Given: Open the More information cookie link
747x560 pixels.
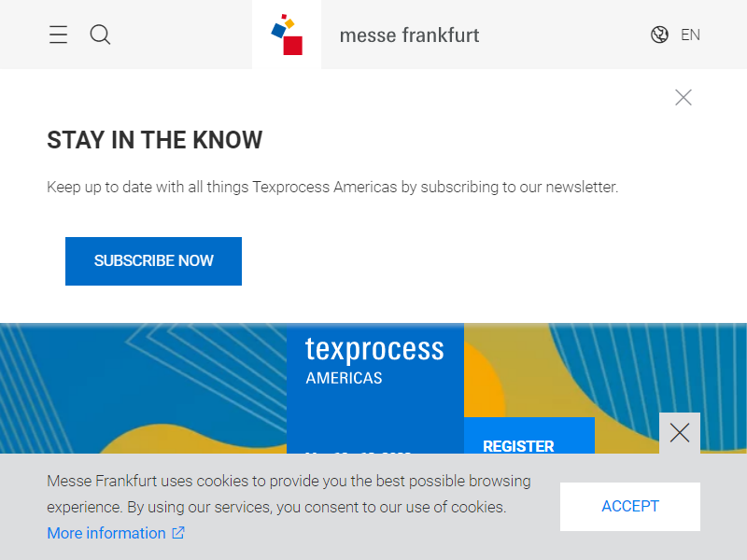Looking at the screenshot, I should pos(106,533).
